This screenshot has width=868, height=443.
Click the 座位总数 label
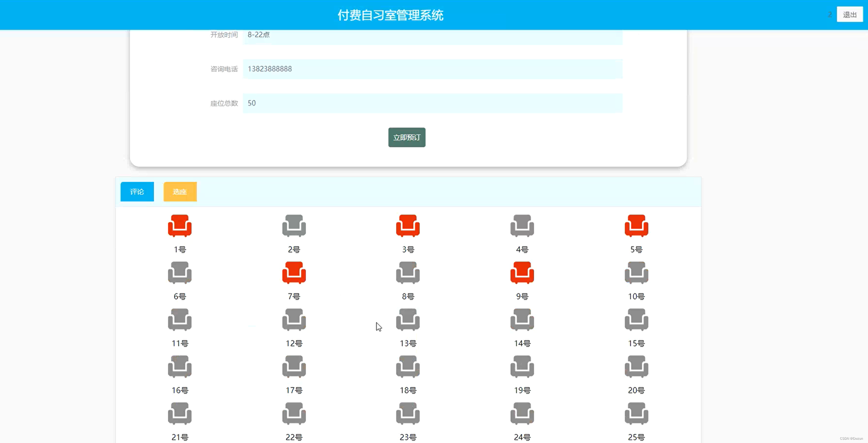pos(224,103)
